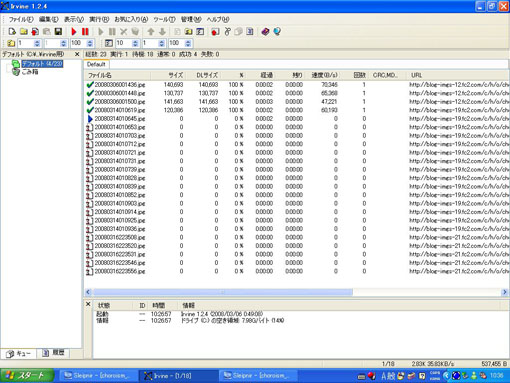
Task: Select the ごみ箱 trash tree item
Action: click(30, 72)
